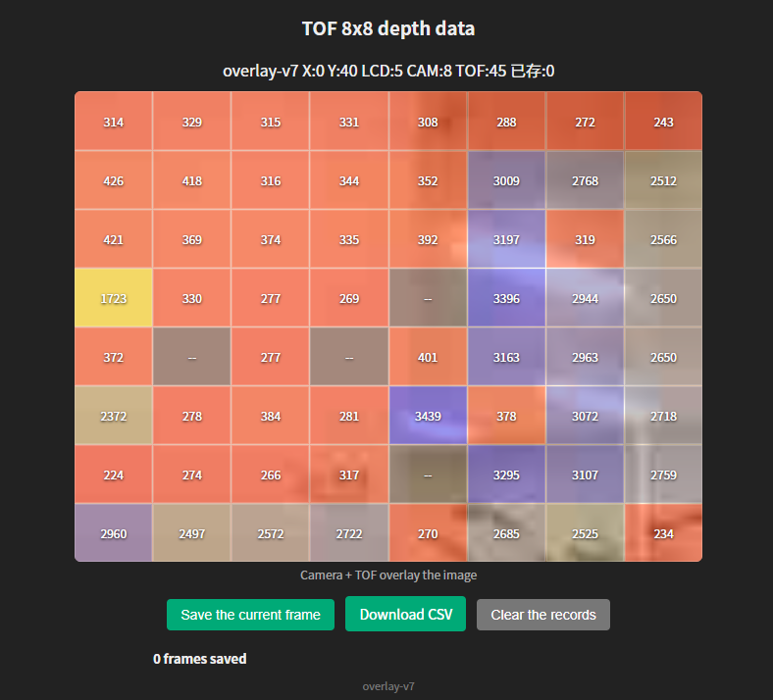Select the yellow cell reading 1723
Image resolution: width=773 pixels, height=700 pixels.
tap(114, 297)
